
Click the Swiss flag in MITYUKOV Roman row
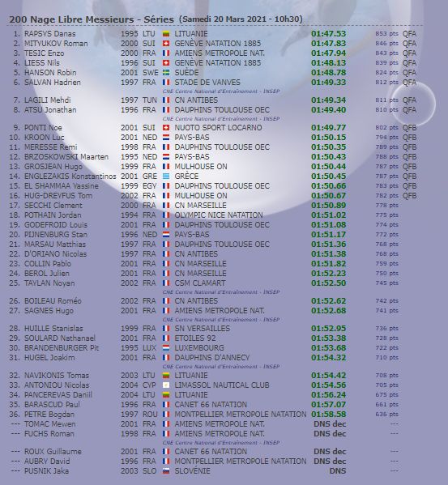[166, 44]
